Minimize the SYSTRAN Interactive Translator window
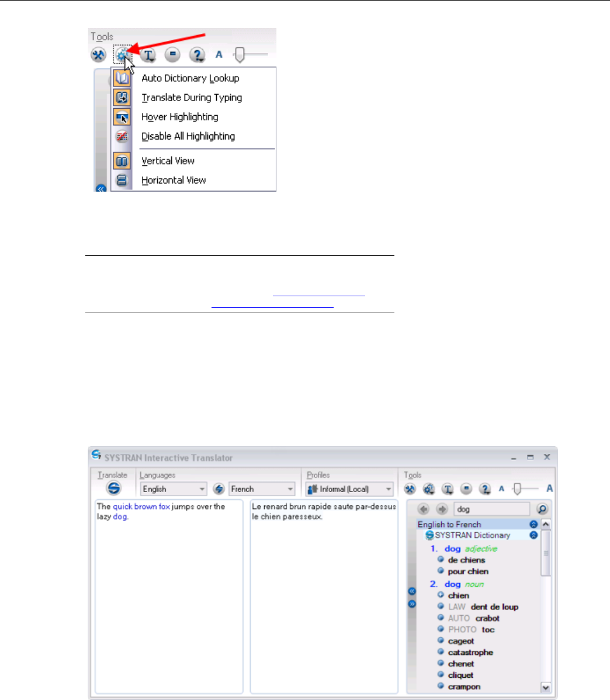Image resolution: width=610 pixels, height=700 pixels. (x=514, y=458)
